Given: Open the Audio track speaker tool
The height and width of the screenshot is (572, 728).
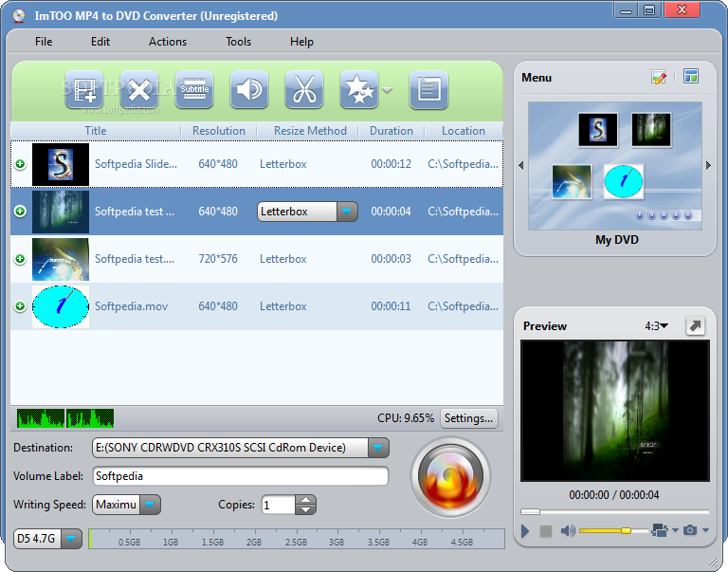Looking at the screenshot, I should [x=249, y=90].
